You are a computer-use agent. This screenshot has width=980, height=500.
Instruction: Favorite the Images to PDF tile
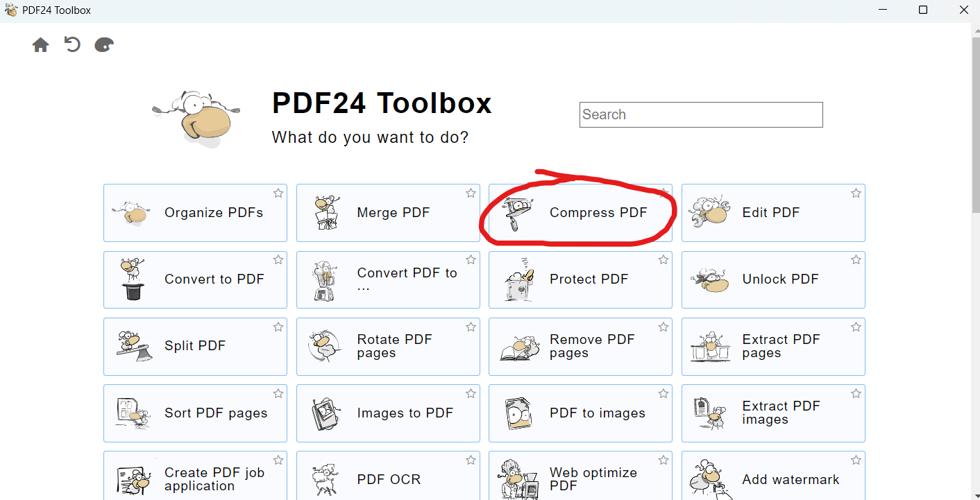click(x=471, y=393)
